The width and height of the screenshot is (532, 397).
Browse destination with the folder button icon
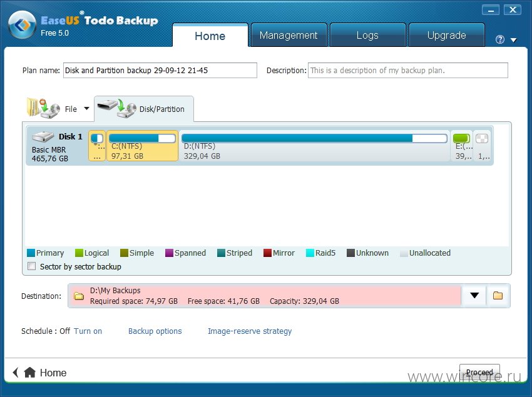click(x=498, y=295)
